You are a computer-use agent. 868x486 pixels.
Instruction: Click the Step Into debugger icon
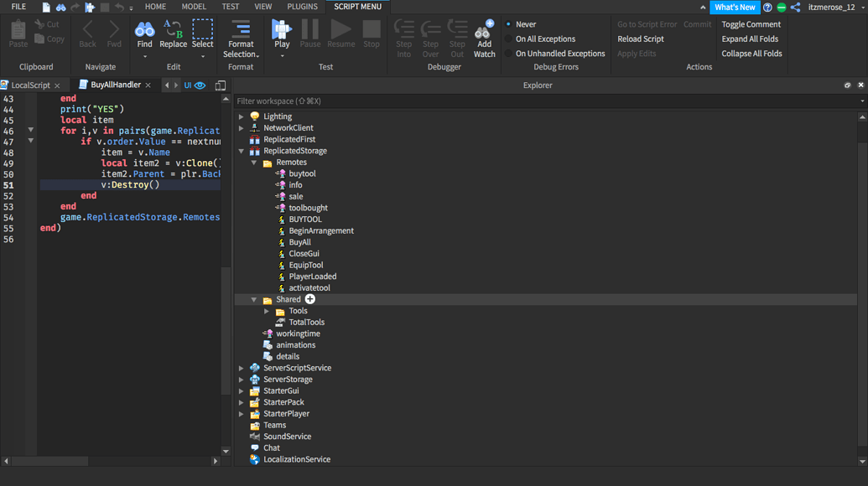coord(404,29)
